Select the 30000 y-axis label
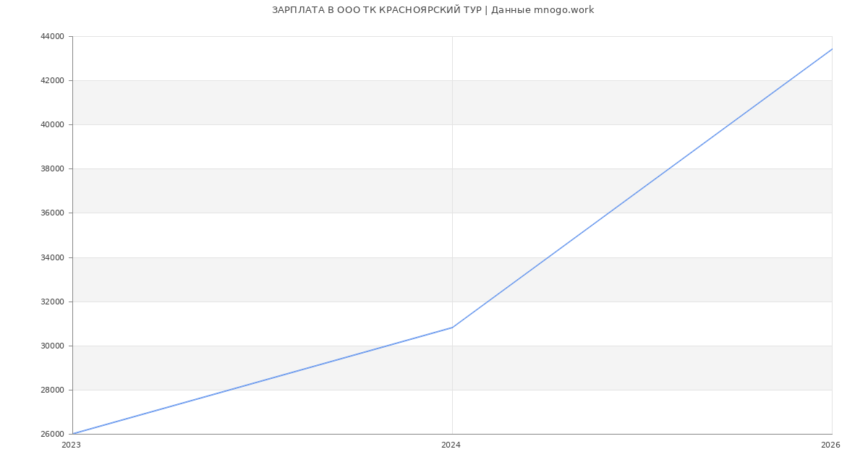Viewport: 868px width, 470px height. click(53, 346)
